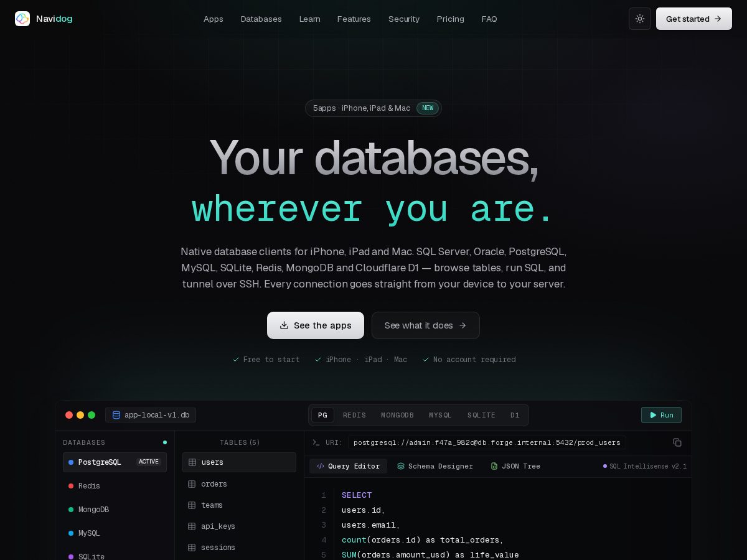Go to the Security nav link
This screenshot has width=747, height=560.
point(404,19)
